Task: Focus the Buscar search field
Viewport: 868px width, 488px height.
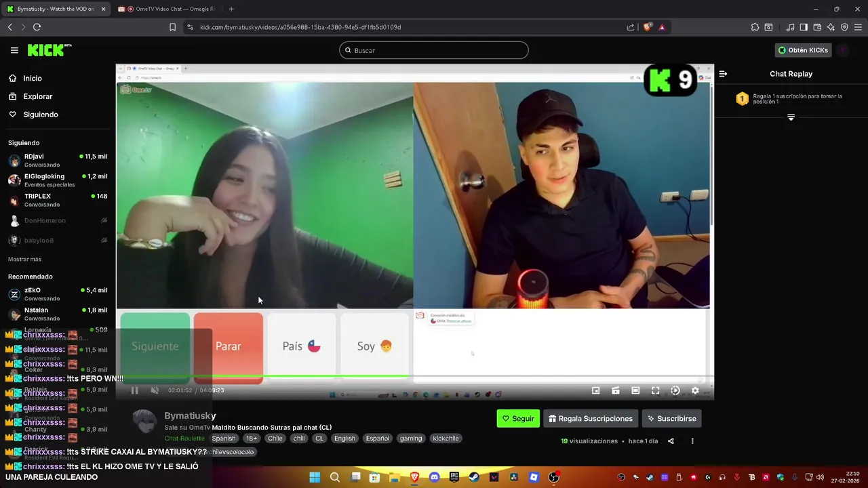Action: 433,50
